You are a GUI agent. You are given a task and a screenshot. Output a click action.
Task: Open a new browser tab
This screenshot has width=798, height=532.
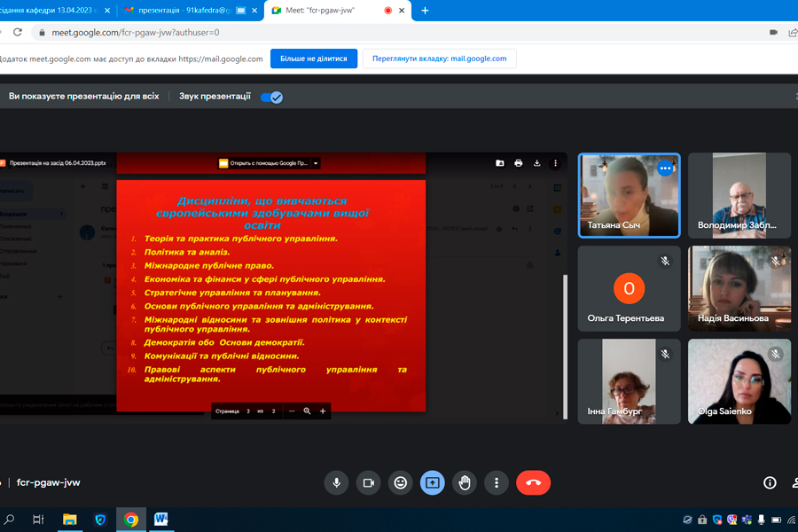[425, 11]
